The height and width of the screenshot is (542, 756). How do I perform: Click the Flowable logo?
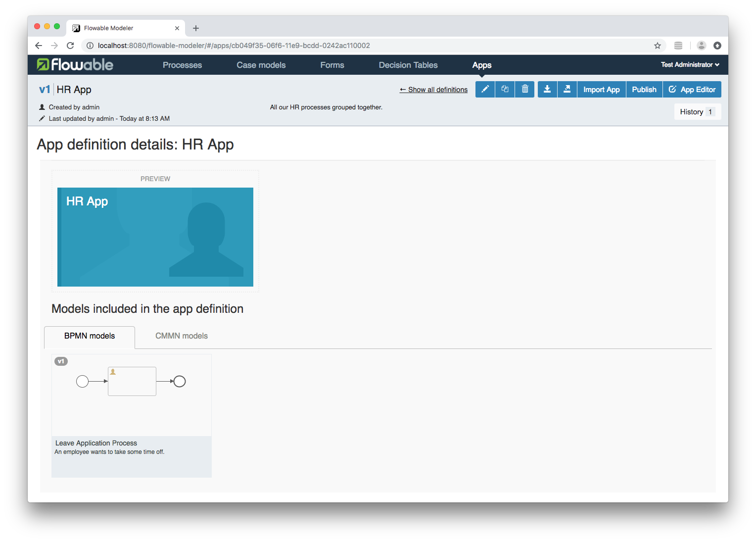tap(75, 65)
